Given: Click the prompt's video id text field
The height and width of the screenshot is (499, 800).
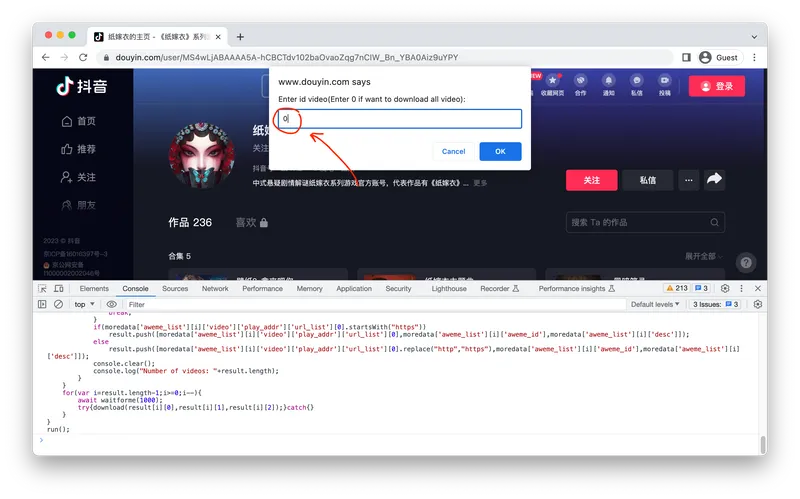Looking at the screenshot, I should [399, 119].
